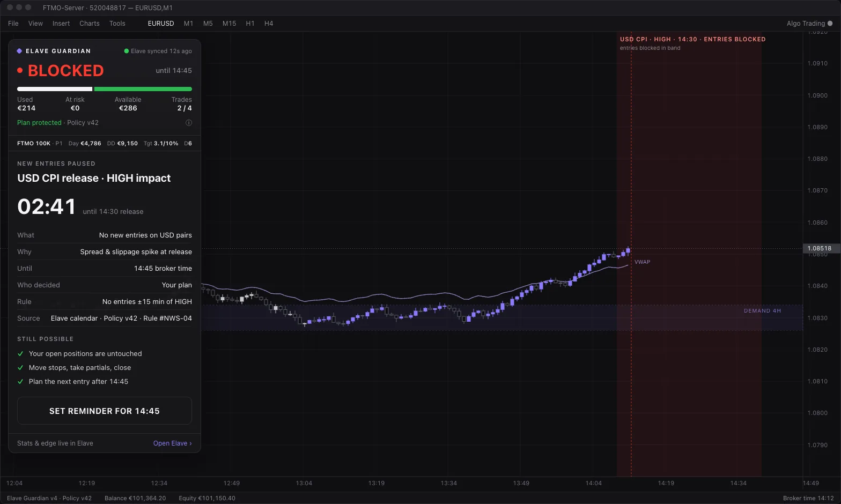
Task: Click the red macOS close window button
Action: tap(10, 8)
